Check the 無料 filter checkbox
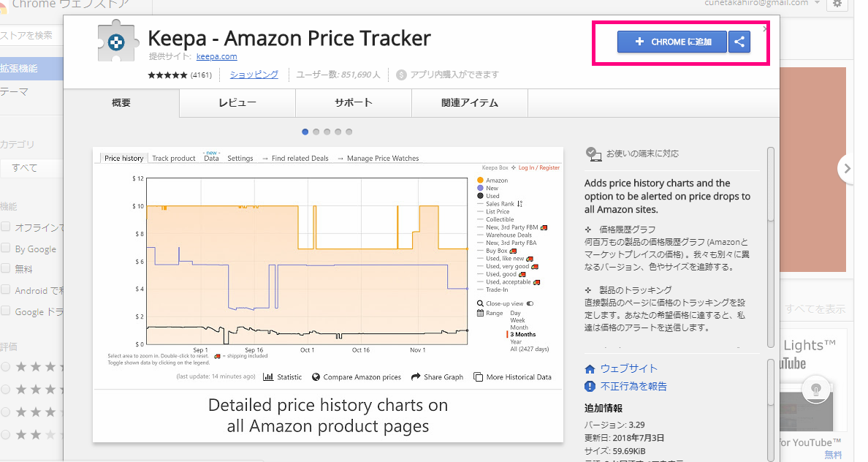 click(6, 269)
